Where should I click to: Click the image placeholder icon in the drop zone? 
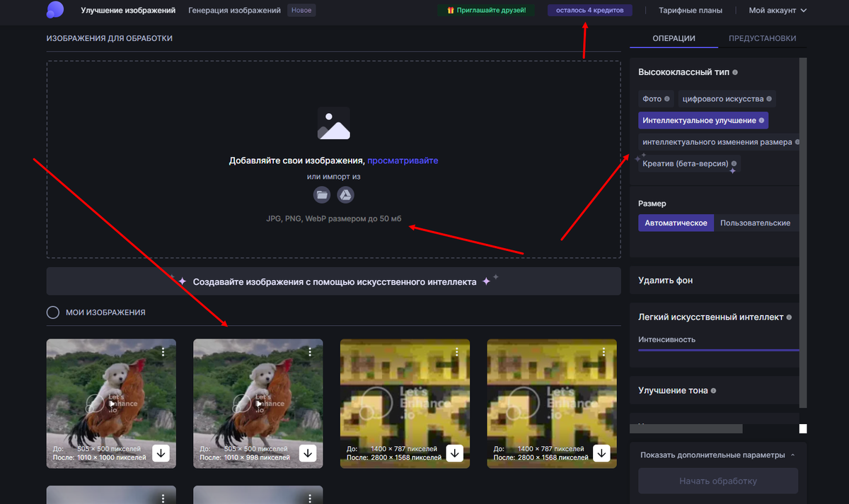(333, 124)
